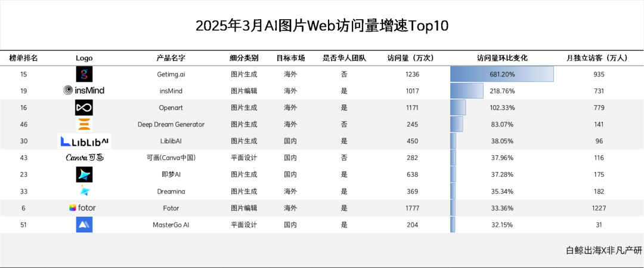Click the 即梦AI product name cell
644x268 pixels.
[x=171, y=174]
